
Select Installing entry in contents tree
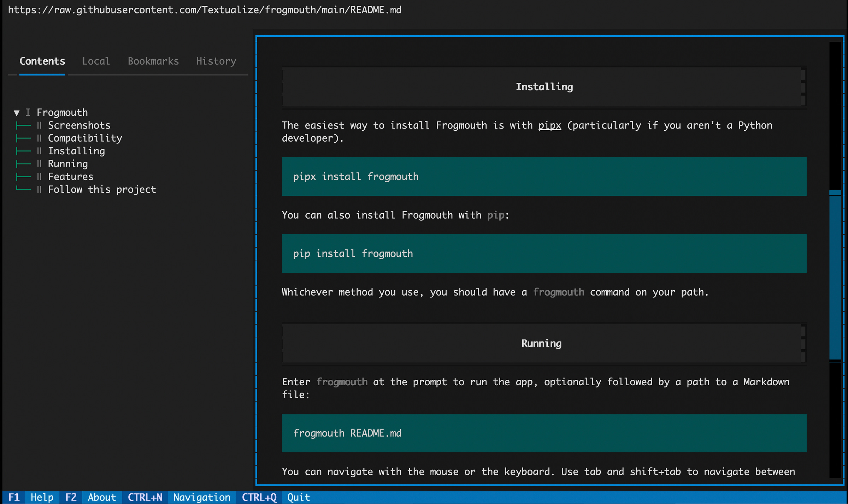(x=76, y=151)
